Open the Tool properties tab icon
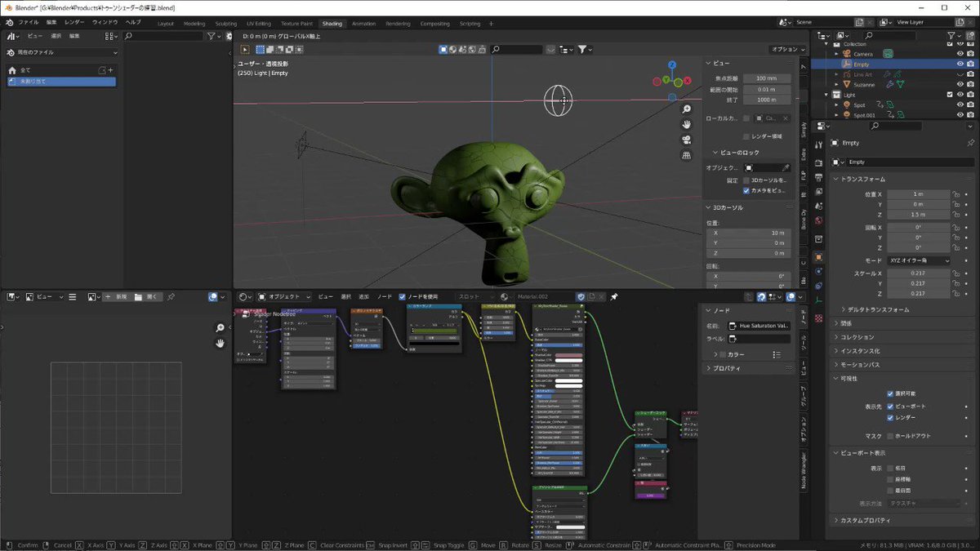The image size is (980, 551). 819,144
